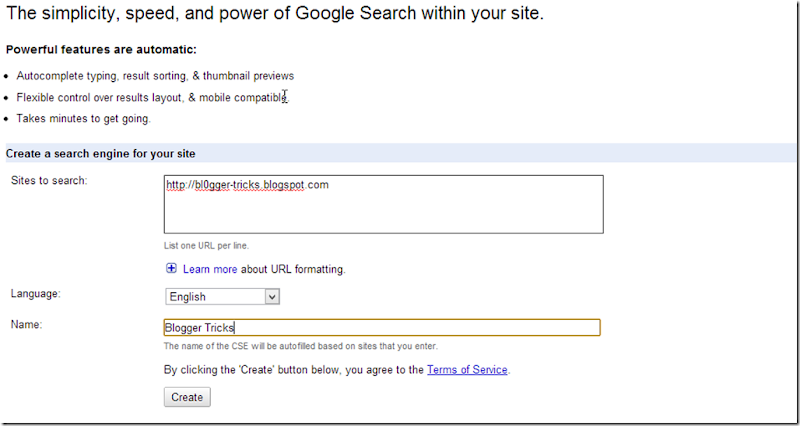Click inside the Sites to search text box
The width and height of the screenshot is (800, 426).
point(383,204)
